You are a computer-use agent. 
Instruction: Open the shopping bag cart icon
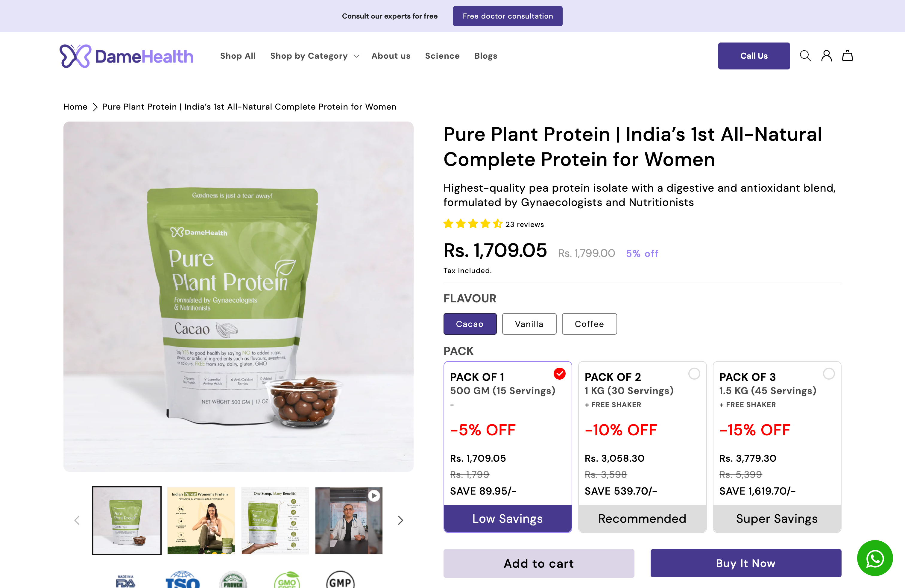click(847, 56)
